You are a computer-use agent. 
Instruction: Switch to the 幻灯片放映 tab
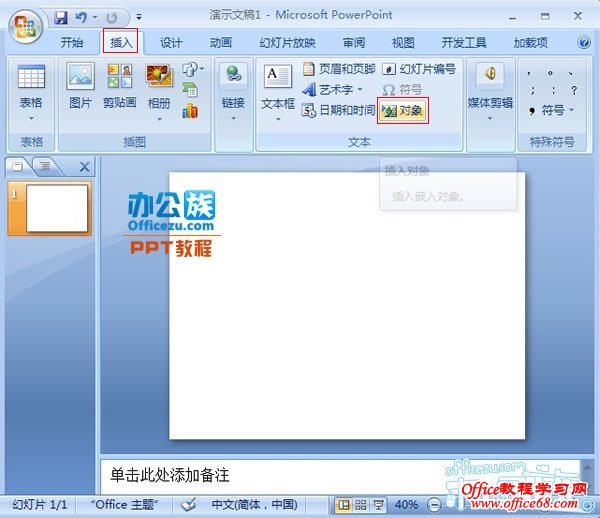click(287, 43)
